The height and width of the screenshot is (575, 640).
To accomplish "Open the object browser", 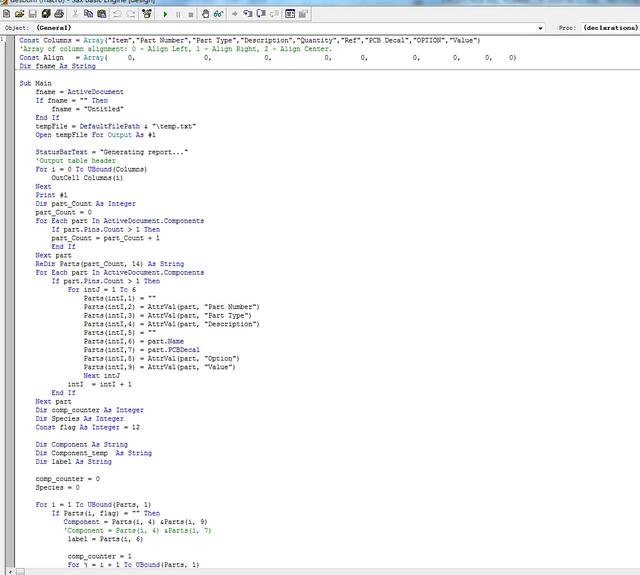I will tap(147, 14).
